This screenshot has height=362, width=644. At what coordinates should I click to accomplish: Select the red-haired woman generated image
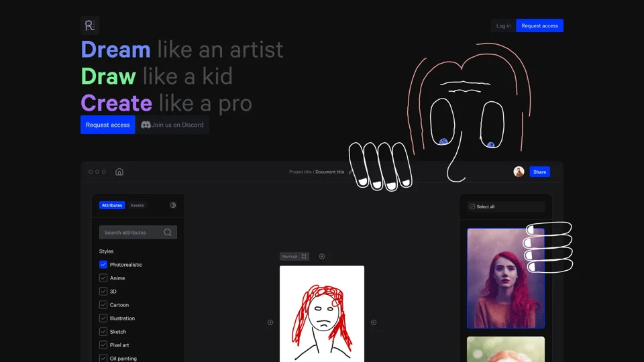tap(506, 278)
